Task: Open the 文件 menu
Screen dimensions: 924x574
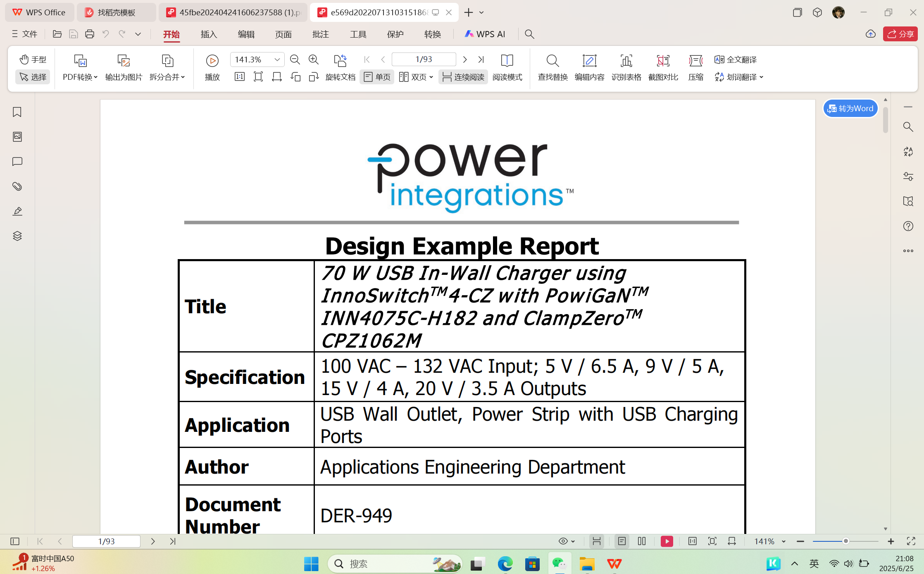Action: 25,34
